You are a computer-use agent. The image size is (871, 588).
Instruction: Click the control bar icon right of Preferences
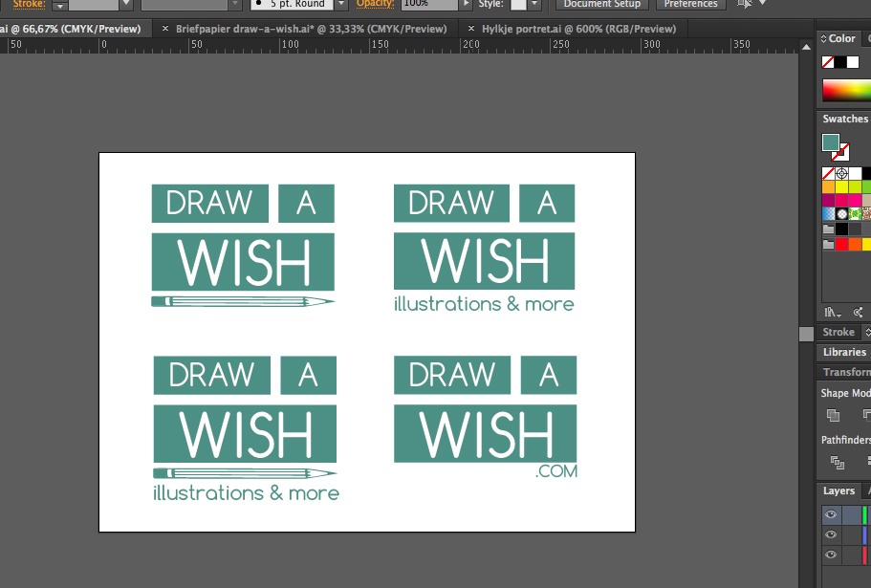click(745, 4)
